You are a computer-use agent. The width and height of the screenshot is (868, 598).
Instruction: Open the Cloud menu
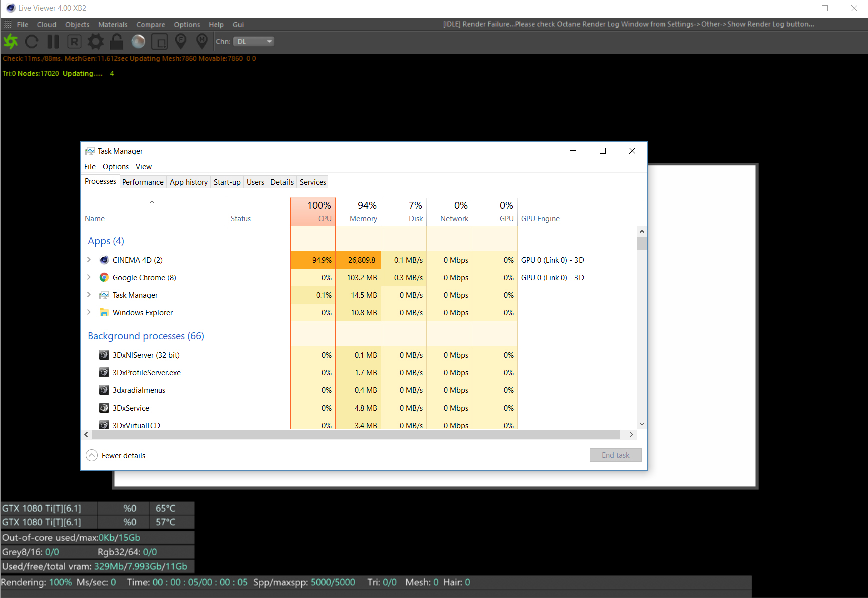pyautogui.click(x=47, y=24)
